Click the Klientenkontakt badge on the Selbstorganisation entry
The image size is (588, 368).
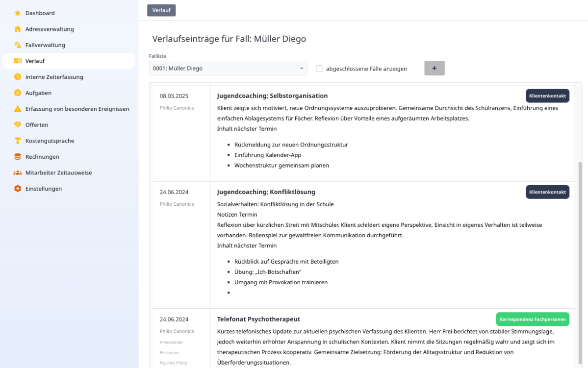coord(547,96)
